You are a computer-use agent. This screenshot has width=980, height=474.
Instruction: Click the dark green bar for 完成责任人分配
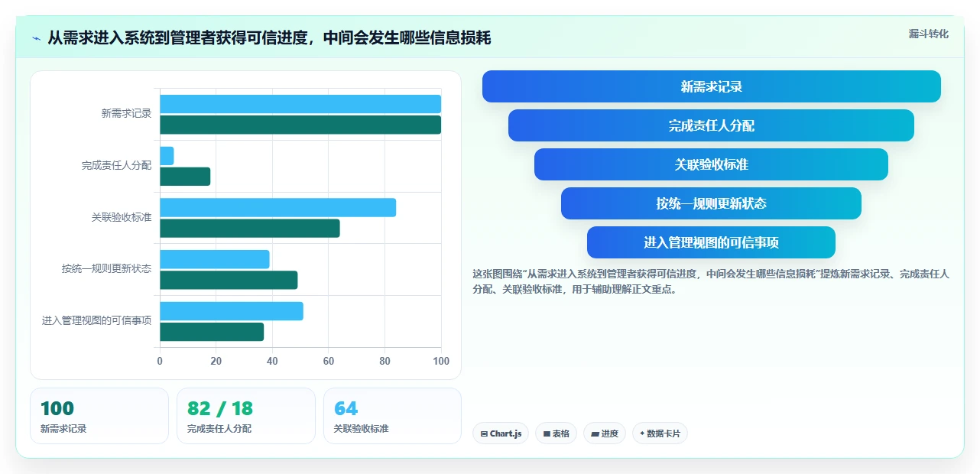coord(185,177)
